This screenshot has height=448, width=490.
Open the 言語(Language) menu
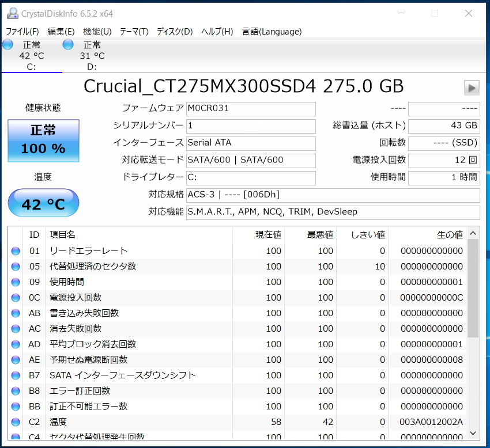pos(272,32)
